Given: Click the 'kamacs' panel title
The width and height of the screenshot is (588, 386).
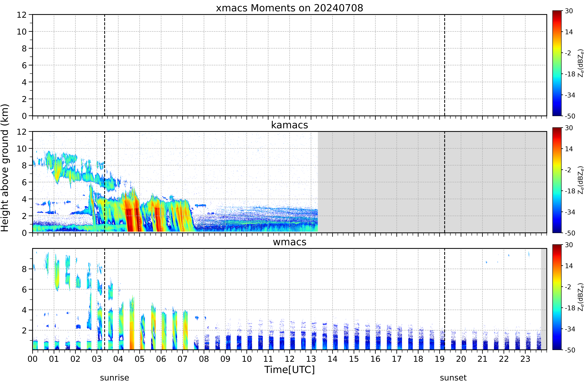Looking at the screenshot, I should (290, 125).
